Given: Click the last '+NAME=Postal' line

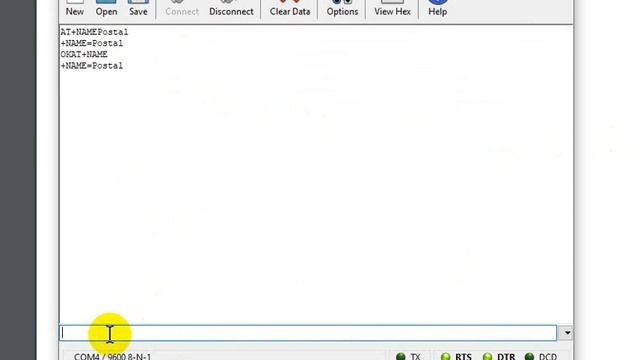Looking at the screenshot, I should [x=92, y=66].
